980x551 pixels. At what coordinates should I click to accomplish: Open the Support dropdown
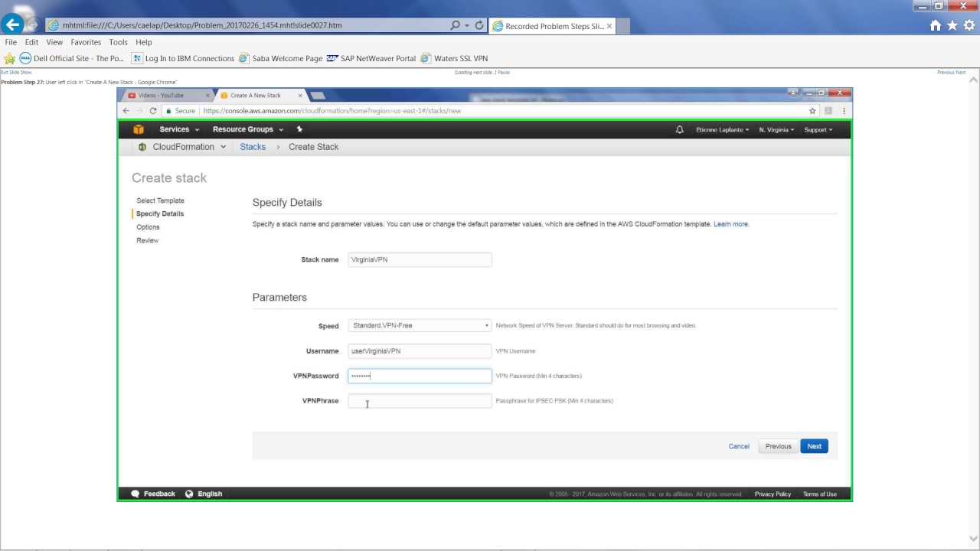pos(818,130)
